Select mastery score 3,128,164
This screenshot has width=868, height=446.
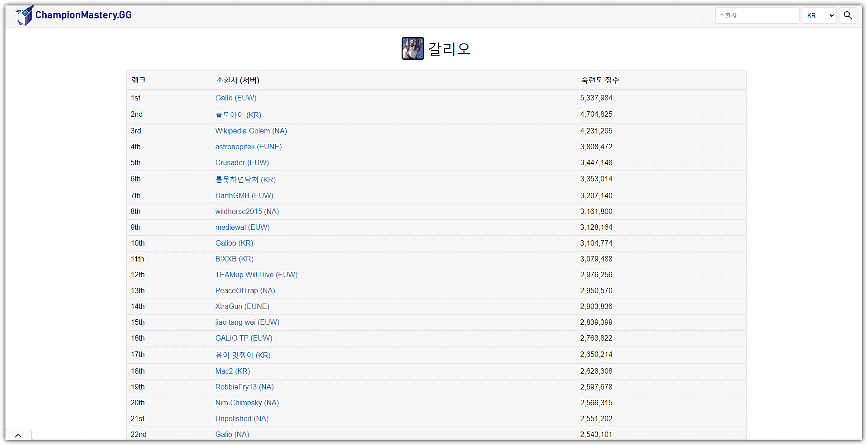click(x=596, y=227)
